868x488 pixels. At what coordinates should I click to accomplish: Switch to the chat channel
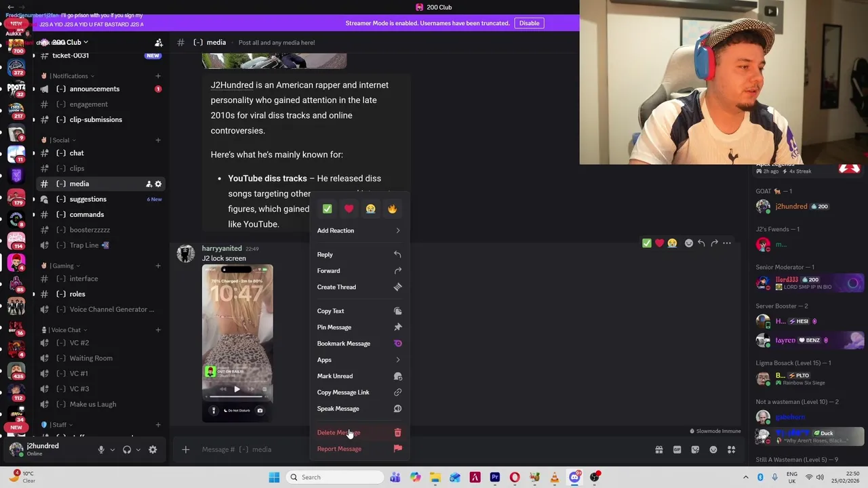pyautogui.click(x=100, y=153)
